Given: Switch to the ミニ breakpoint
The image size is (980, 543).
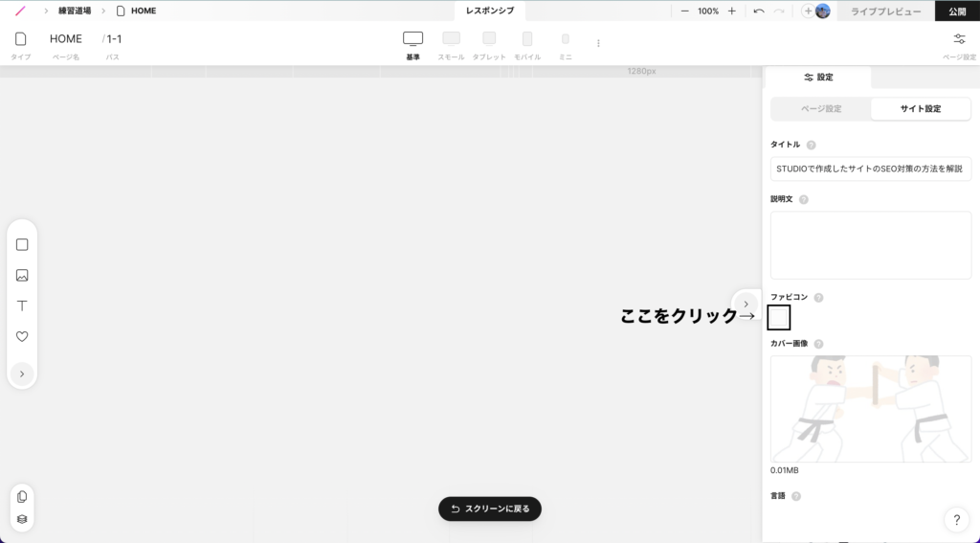Looking at the screenshot, I should click(565, 46).
